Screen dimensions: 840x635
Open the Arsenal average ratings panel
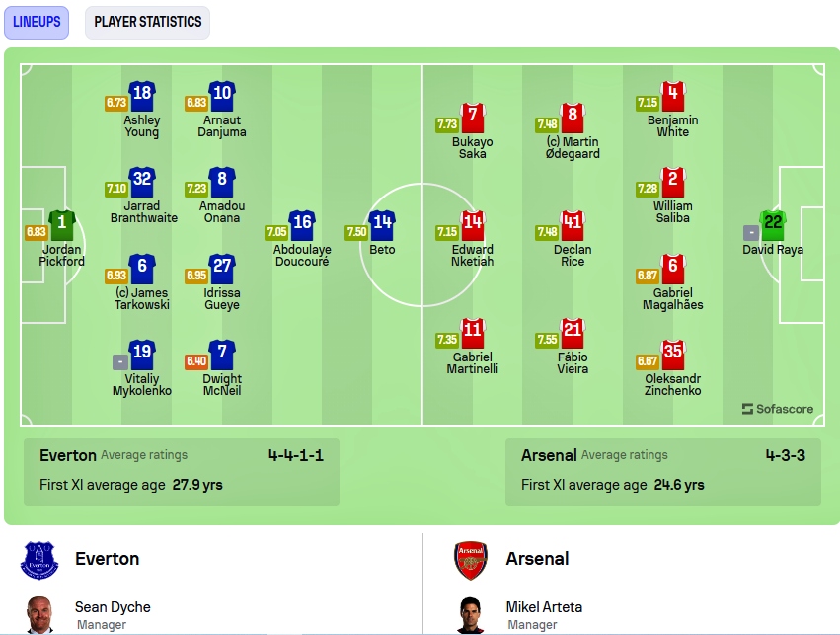coord(663,472)
